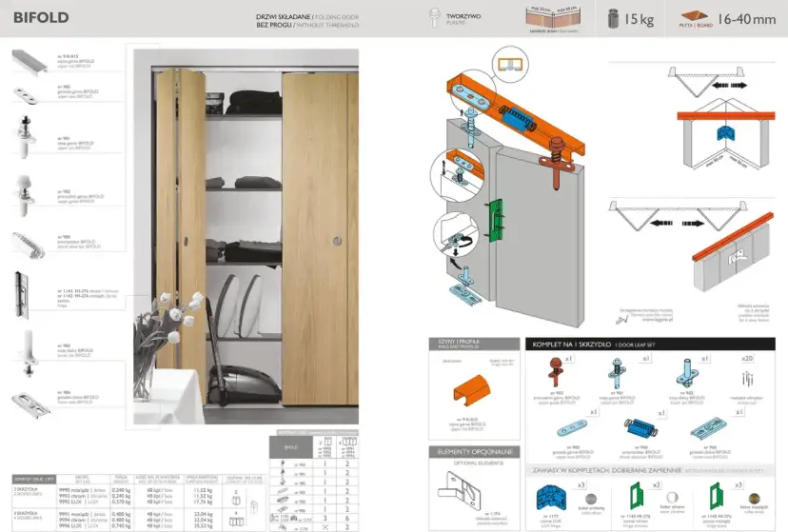Click the KOMPLET NA 1 SKRZYDŁO header

tap(577, 344)
